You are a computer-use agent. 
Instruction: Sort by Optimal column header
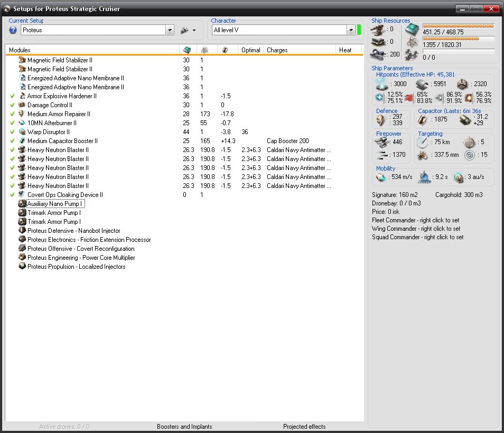coord(251,50)
